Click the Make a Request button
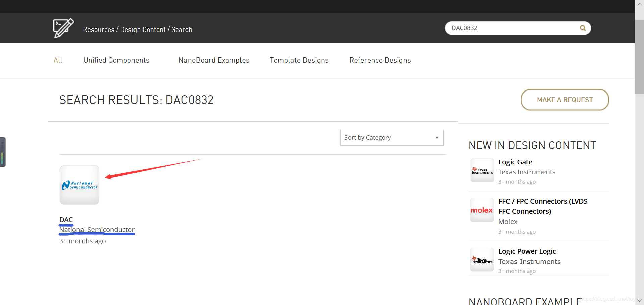 pyautogui.click(x=565, y=100)
